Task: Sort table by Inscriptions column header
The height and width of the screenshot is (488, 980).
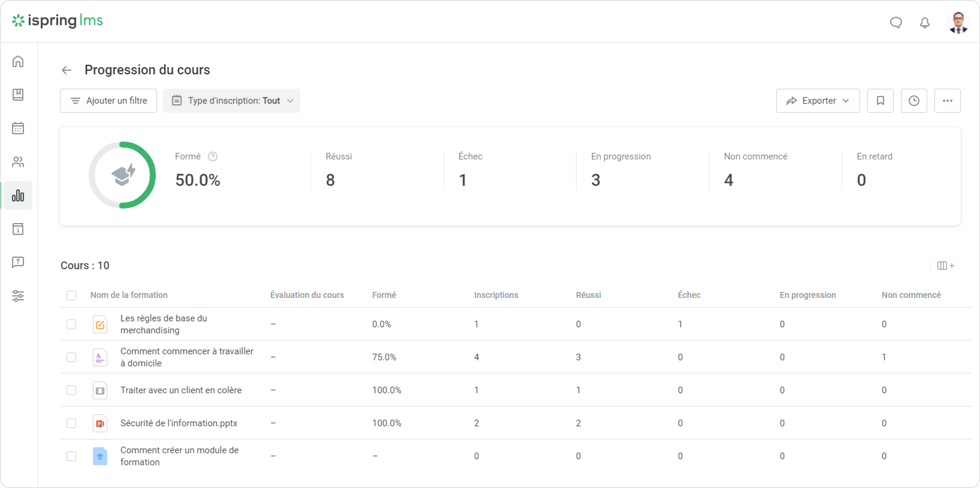Action: (496, 295)
